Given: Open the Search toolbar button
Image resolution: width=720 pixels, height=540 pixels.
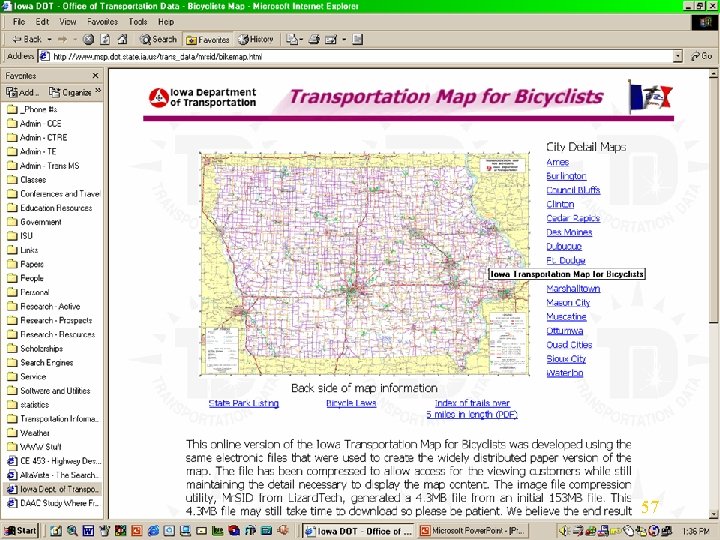Looking at the screenshot, I should coord(158,39).
